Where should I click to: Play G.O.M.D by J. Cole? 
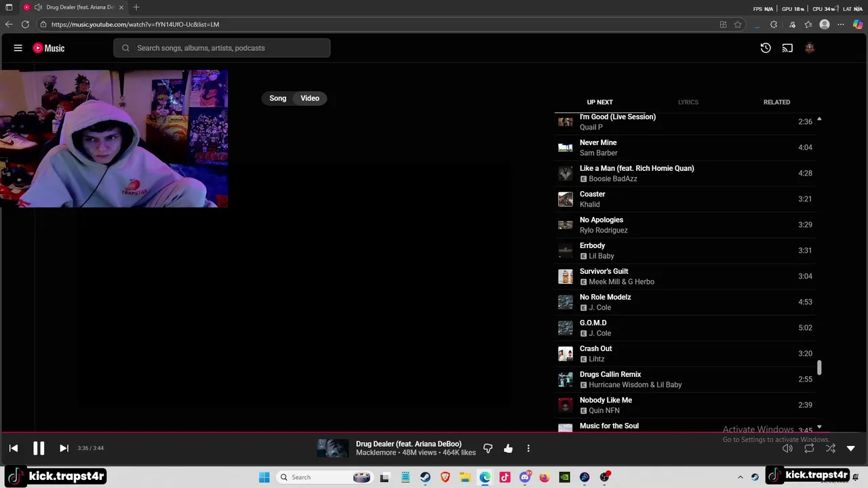coord(686,328)
